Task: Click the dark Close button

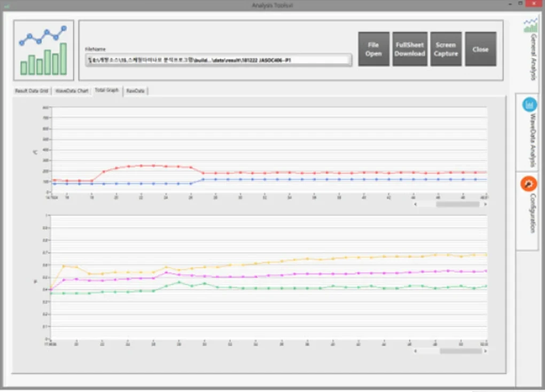Action: coord(480,49)
